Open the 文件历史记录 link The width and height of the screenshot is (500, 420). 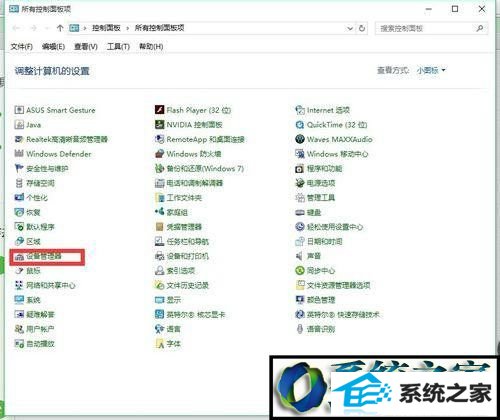pyautogui.click(x=188, y=285)
